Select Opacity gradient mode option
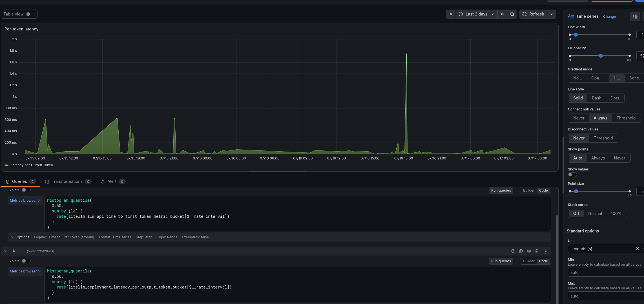 [597, 78]
